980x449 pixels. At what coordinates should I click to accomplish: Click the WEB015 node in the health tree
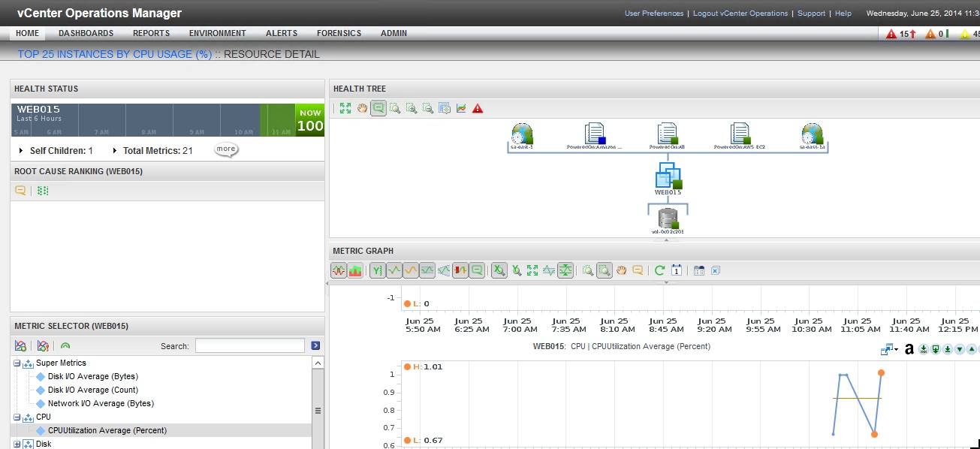[x=668, y=176]
